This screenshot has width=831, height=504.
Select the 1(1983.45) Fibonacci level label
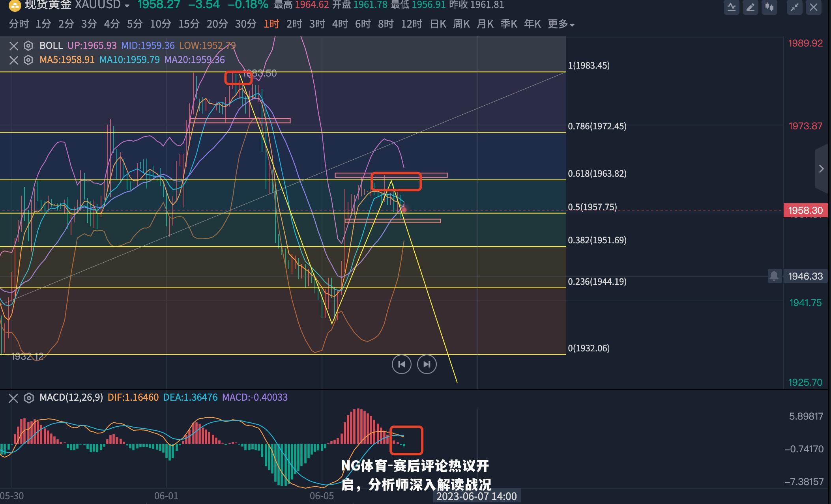589,65
